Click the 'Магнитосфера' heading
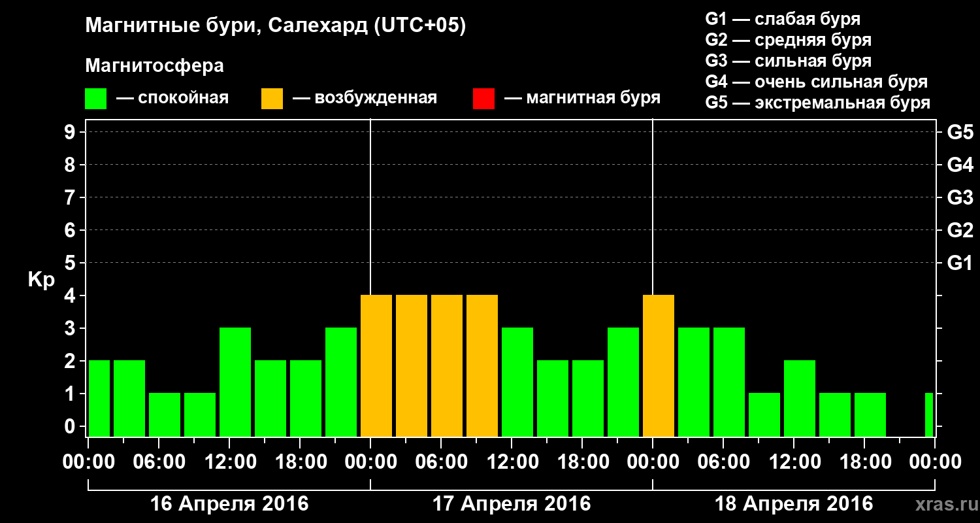 click(x=154, y=66)
